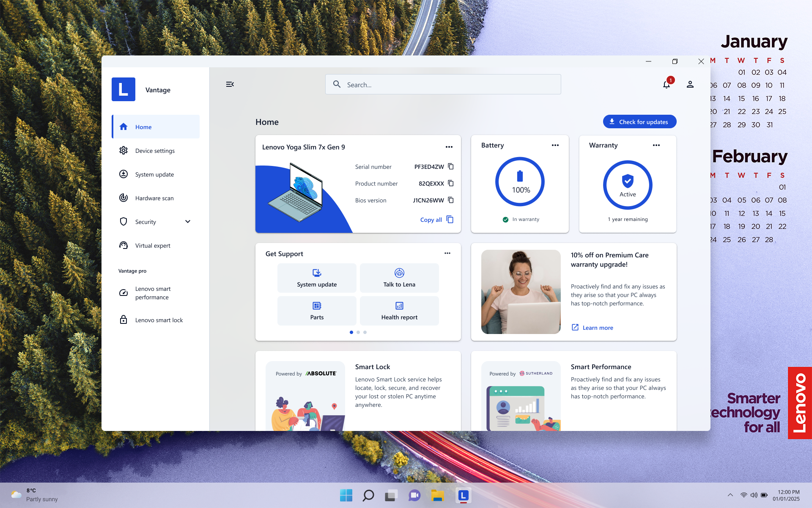Click the volume speaker tray icon

(754, 495)
